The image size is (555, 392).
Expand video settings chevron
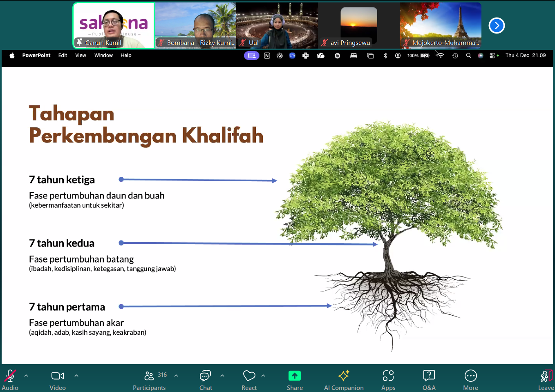76,376
